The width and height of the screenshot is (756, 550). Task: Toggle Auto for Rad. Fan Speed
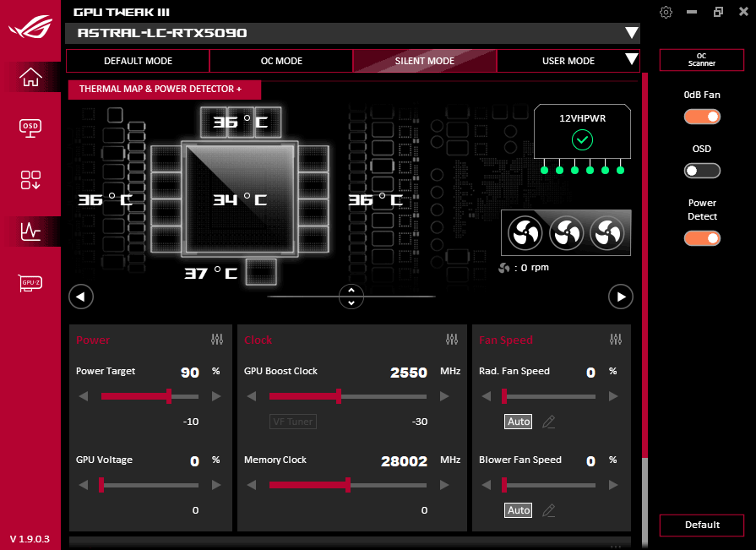(519, 422)
